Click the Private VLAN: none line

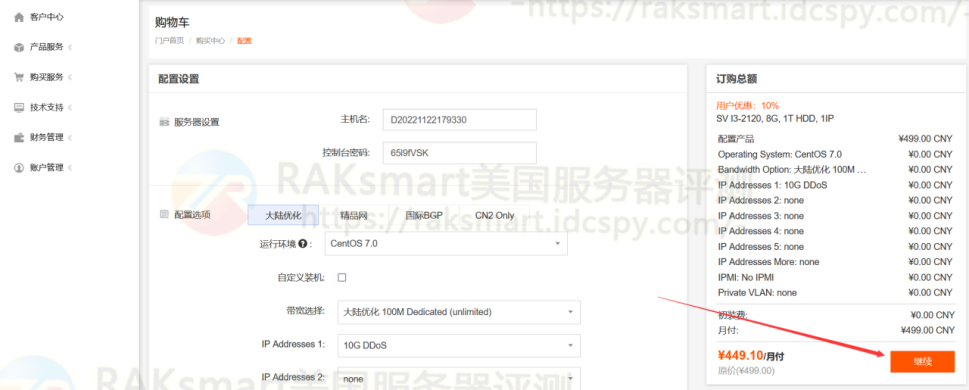[x=835, y=292]
